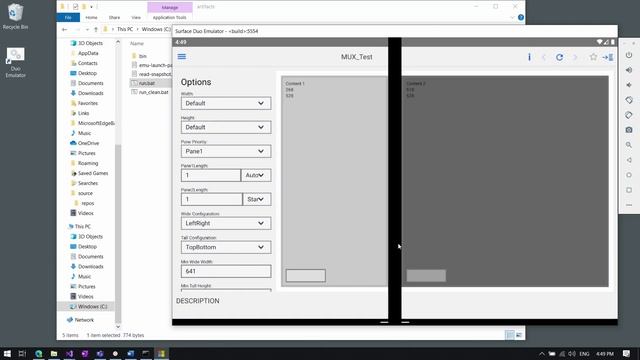Click the Pane2Length value field
640x360 pixels.
tap(212, 199)
